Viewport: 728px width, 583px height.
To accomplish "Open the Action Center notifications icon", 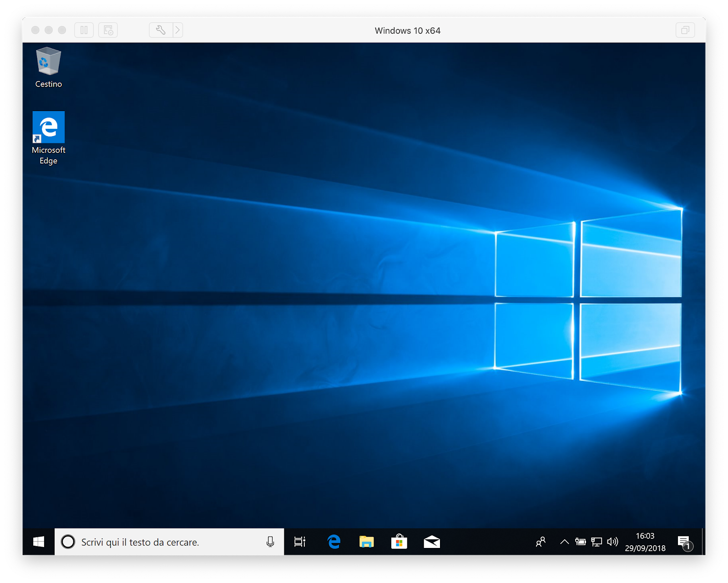I will 685,542.
